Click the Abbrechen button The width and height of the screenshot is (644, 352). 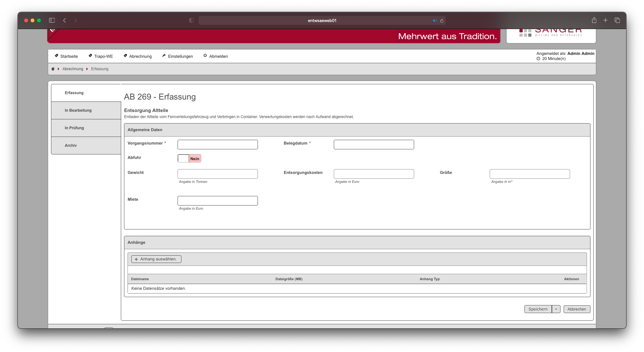pyautogui.click(x=577, y=309)
